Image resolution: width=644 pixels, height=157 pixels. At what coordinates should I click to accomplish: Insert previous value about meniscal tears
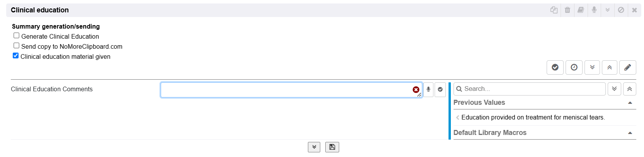click(533, 118)
